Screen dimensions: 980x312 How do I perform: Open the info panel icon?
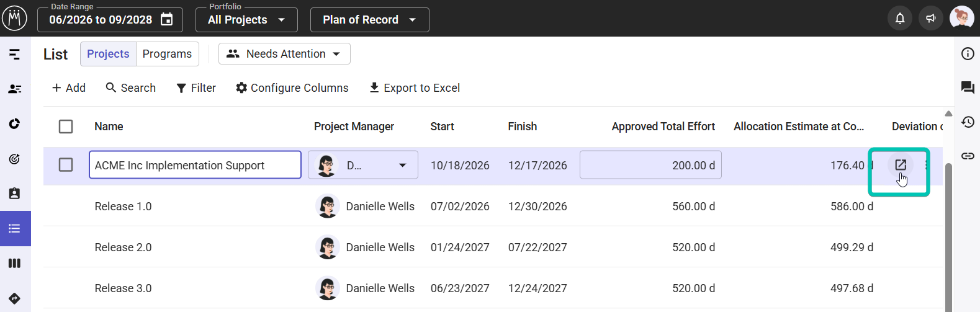coord(968,54)
